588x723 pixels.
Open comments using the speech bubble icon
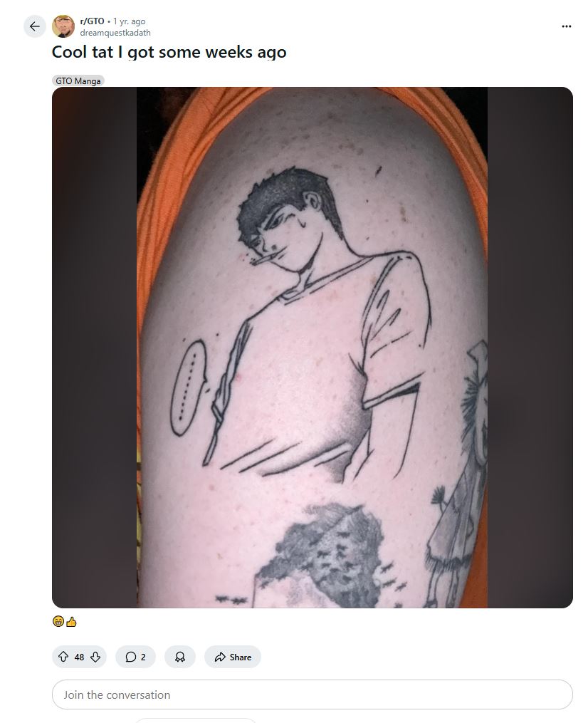tap(131, 657)
